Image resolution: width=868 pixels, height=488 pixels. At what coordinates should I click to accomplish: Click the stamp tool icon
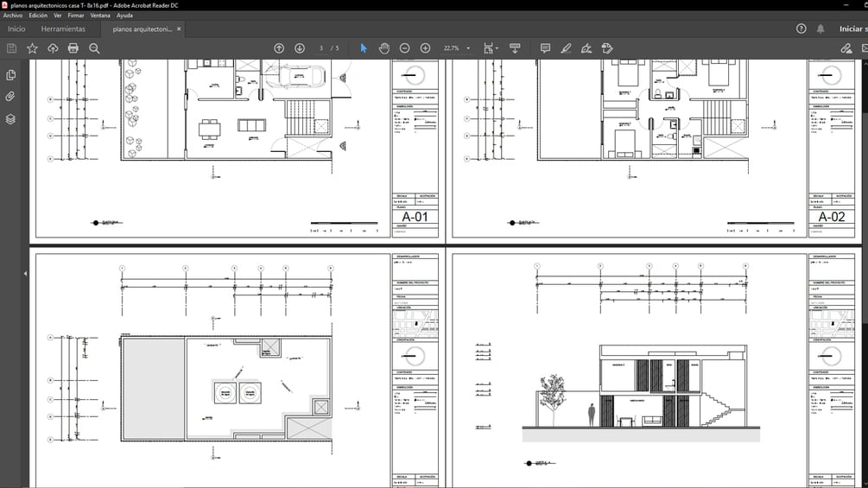pyautogui.click(x=607, y=48)
